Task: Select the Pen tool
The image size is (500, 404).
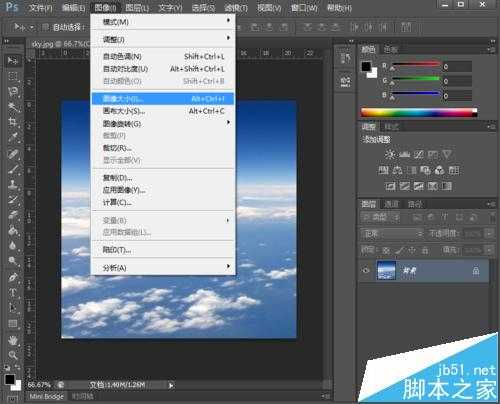Action: 13,278
